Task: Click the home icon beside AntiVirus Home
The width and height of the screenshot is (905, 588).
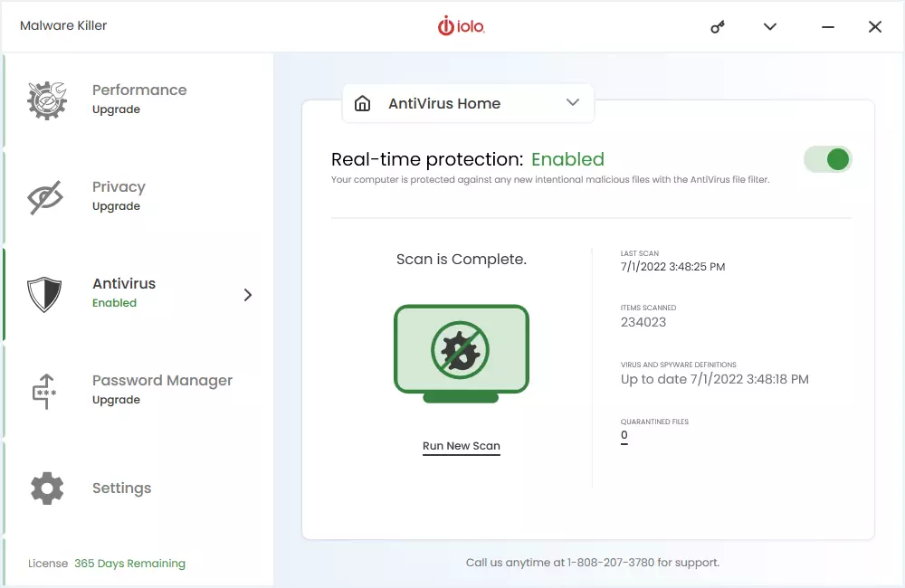Action: 363,103
